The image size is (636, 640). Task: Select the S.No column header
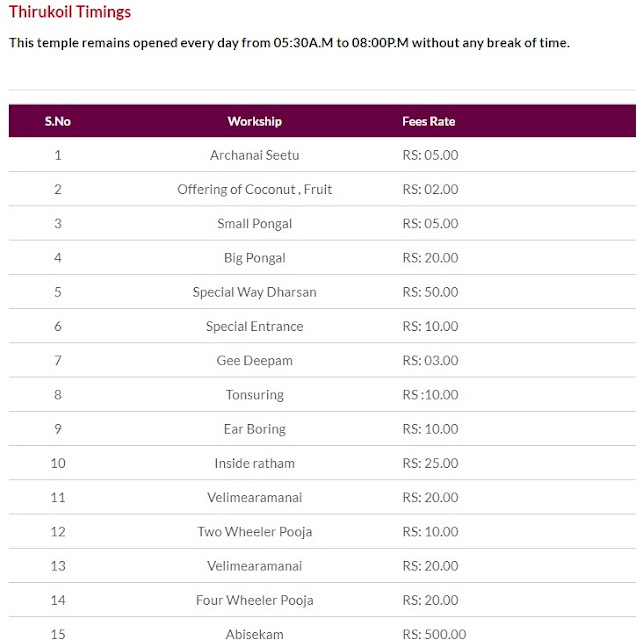[58, 121]
